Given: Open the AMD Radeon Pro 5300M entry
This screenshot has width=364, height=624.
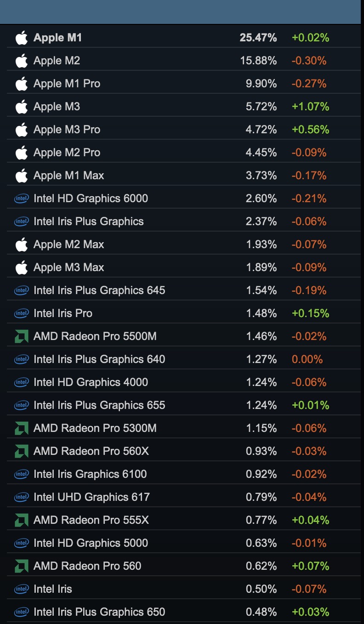Looking at the screenshot, I should click(95, 428).
